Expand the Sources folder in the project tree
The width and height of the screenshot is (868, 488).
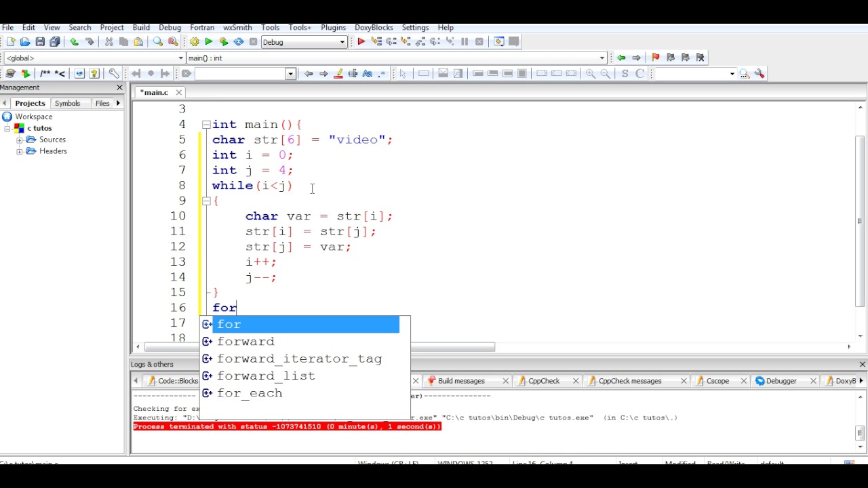click(20, 140)
